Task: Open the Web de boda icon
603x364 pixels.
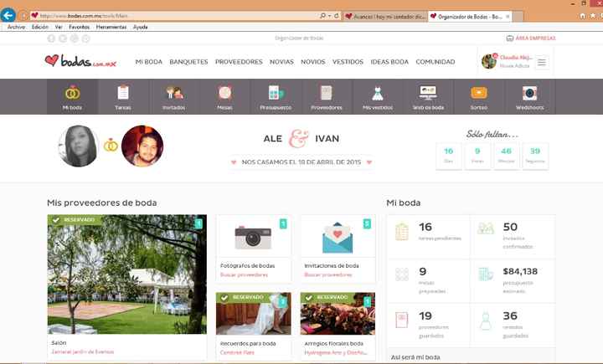Action: click(x=428, y=94)
